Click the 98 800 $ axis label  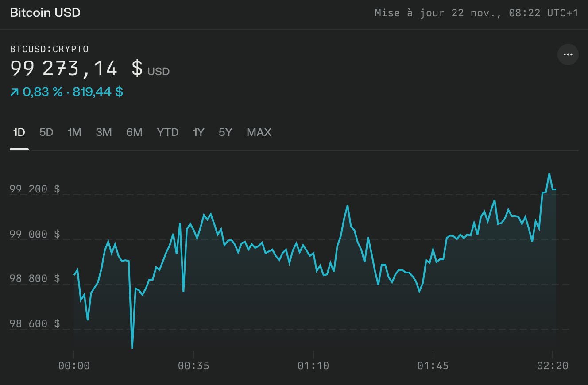pyautogui.click(x=35, y=279)
